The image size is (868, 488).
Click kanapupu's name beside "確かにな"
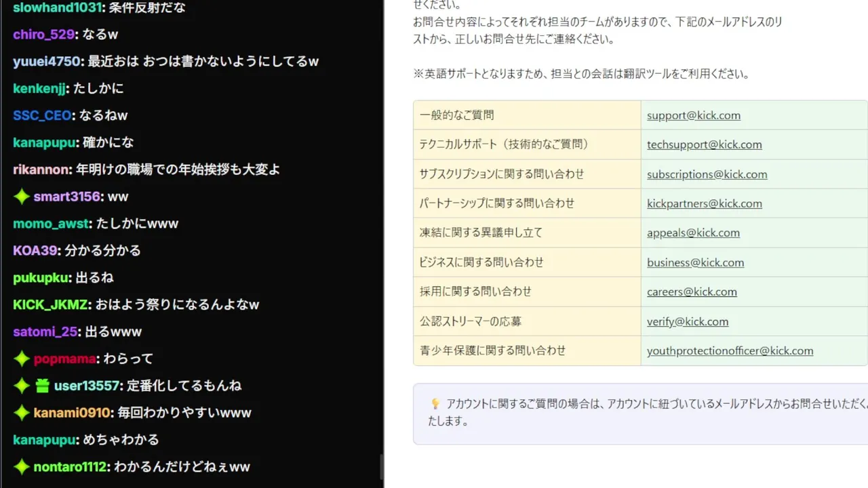pyautogui.click(x=44, y=142)
